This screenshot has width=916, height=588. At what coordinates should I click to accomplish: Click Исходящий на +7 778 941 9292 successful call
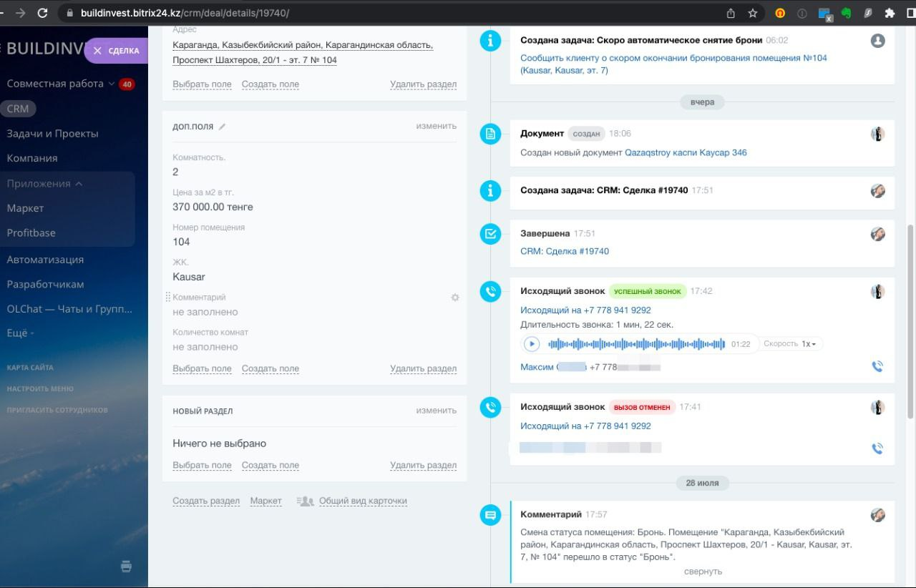coord(585,310)
